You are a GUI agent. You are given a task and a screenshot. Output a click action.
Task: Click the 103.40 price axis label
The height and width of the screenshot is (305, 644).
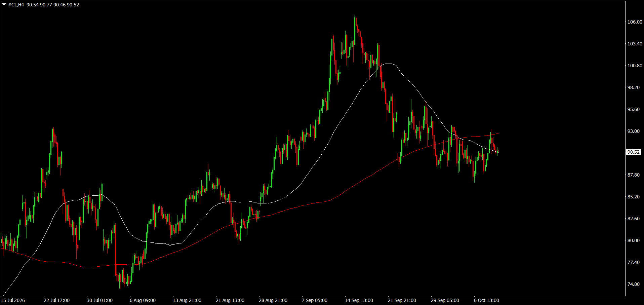635,44
